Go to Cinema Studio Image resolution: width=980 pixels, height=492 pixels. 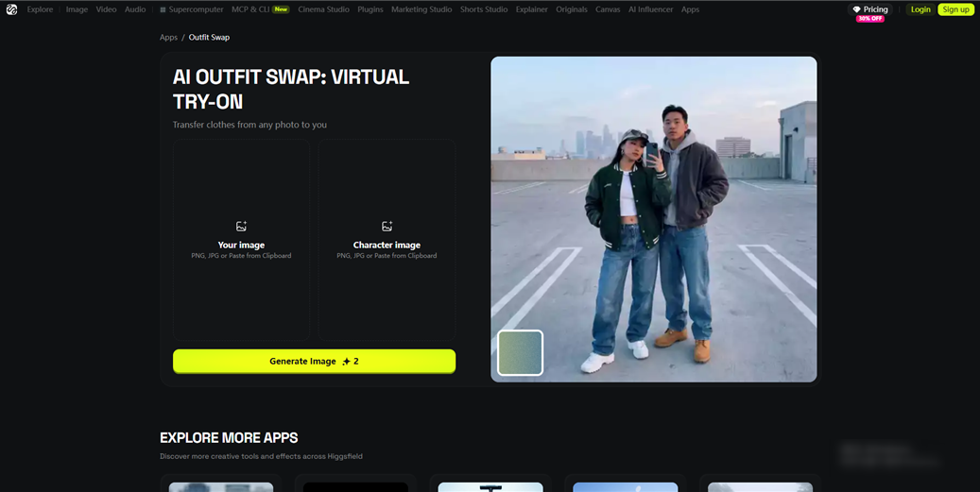[324, 9]
